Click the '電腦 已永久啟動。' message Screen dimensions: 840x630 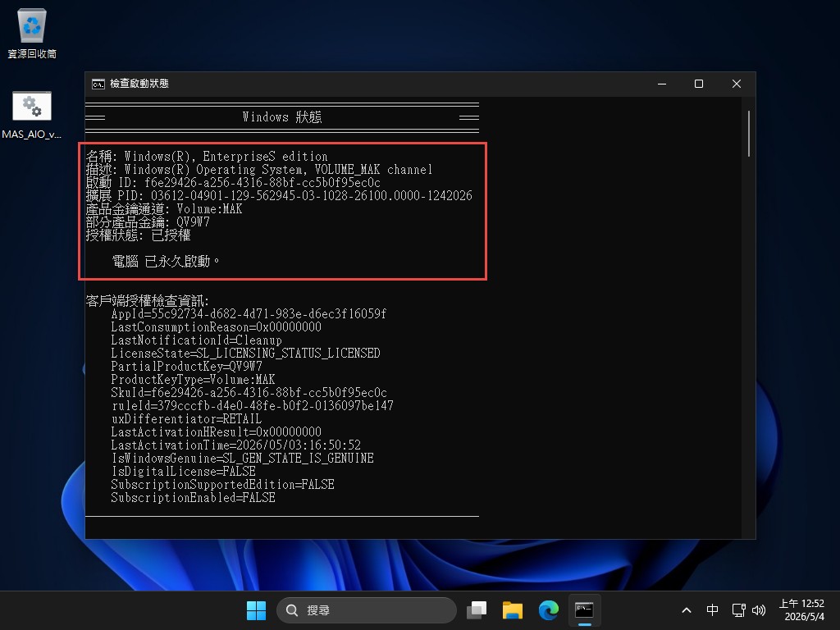tap(166, 262)
